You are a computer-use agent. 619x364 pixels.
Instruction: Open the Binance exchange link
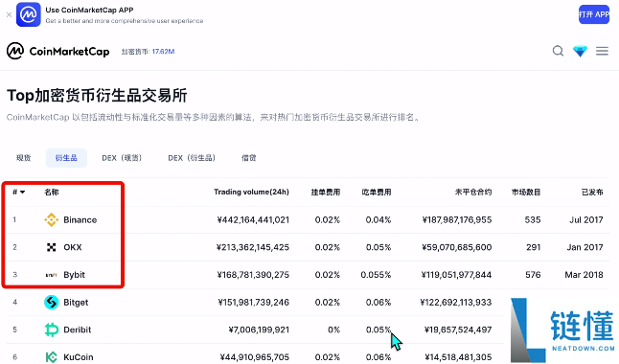point(80,220)
